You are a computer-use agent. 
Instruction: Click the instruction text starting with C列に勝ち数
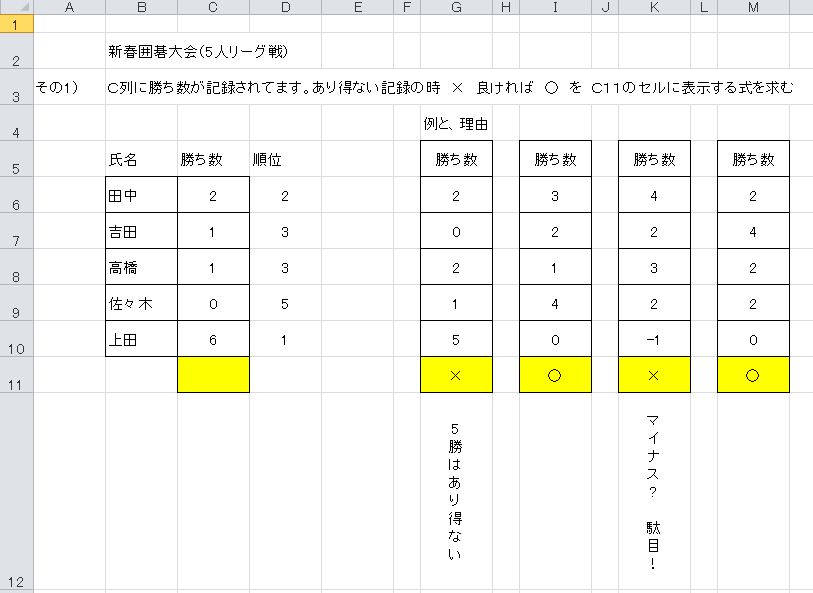click(450, 87)
